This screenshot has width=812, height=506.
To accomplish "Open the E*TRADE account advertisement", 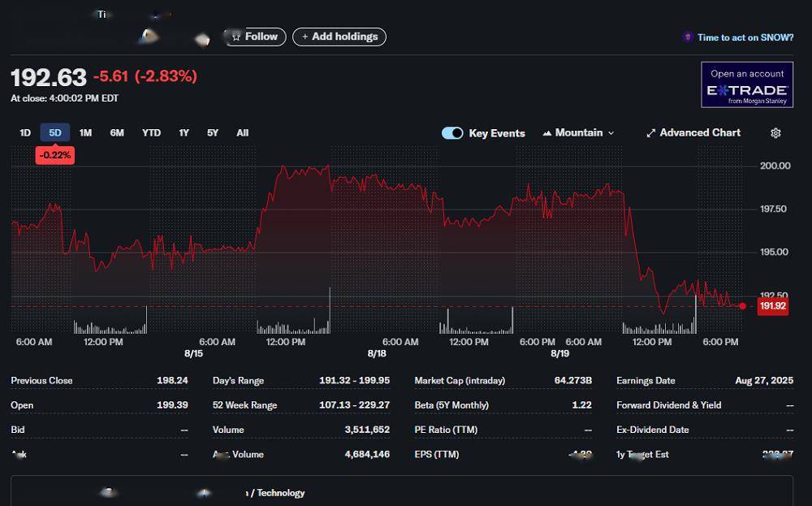I will (747, 84).
